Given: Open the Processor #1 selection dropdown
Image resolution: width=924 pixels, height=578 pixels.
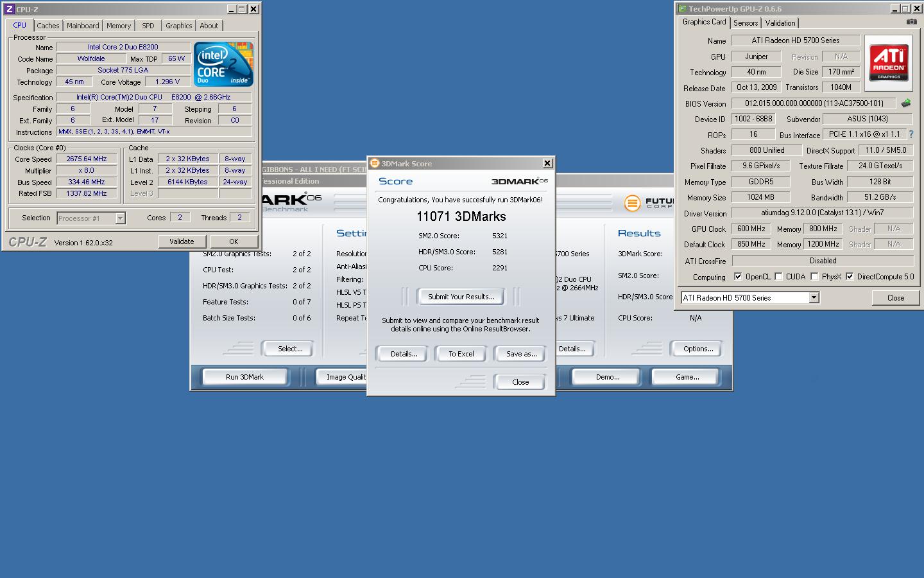Looking at the screenshot, I should (x=120, y=218).
